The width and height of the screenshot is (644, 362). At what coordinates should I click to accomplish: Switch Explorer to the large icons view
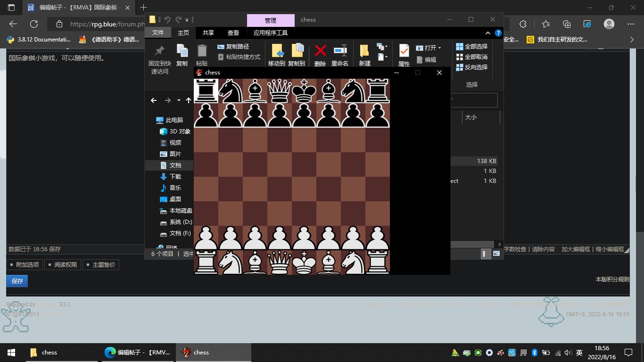[496, 254]
